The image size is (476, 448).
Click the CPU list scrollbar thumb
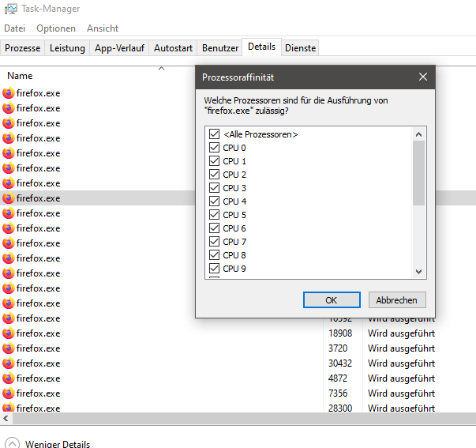(x=418, y=173)
